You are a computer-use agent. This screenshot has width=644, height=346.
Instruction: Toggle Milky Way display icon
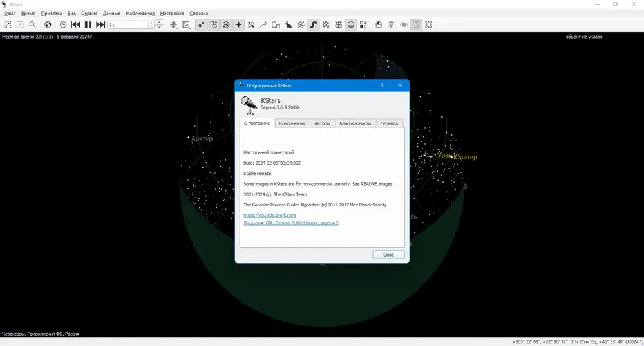coord(314,24)
